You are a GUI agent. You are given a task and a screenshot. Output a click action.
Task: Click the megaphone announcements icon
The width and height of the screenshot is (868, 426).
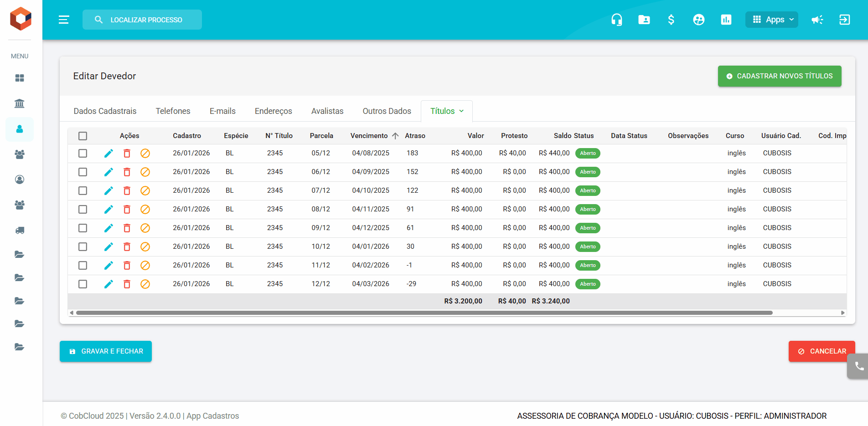click(x=817, y=20)
